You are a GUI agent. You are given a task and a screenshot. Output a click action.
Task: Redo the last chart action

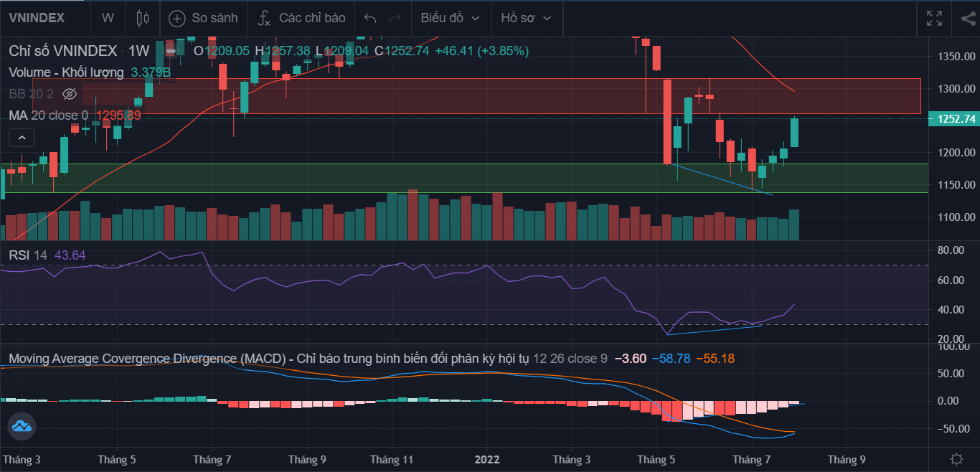point(395,18)
